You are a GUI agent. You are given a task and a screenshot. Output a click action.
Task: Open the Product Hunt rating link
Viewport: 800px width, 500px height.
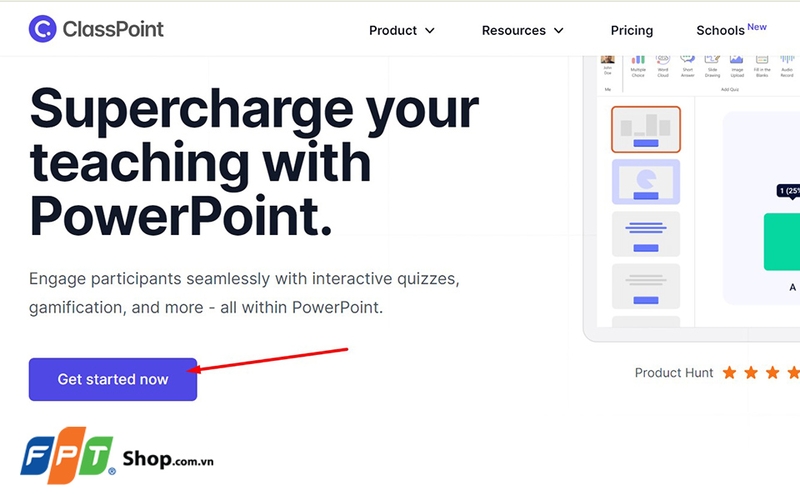674,372
